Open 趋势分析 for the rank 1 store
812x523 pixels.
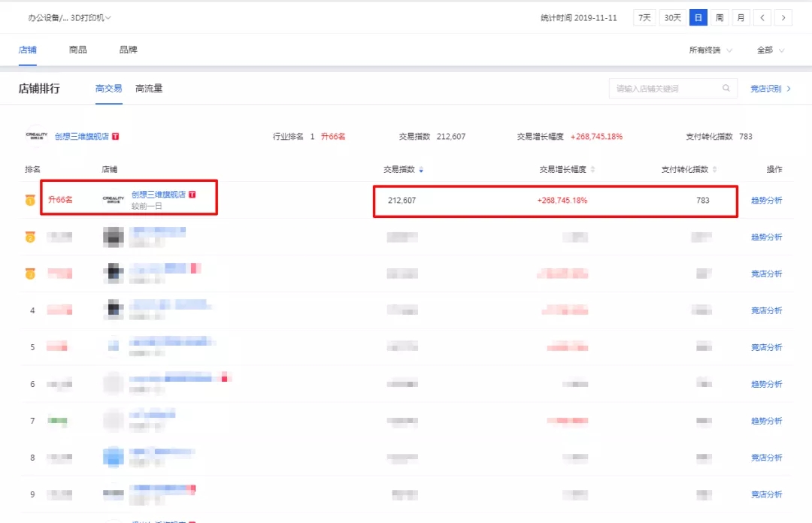click(766, 201)
